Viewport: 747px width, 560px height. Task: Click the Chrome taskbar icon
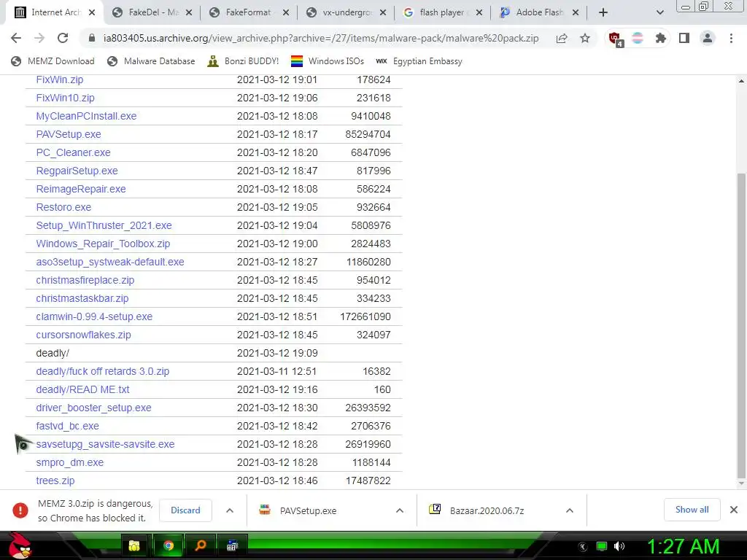pos(169,545)
